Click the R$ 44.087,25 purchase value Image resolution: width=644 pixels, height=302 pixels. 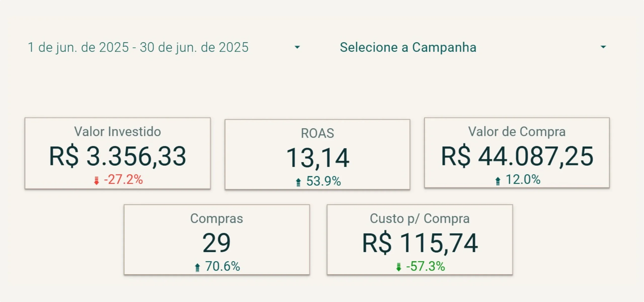pyautogui.click(x=517, y=156)
